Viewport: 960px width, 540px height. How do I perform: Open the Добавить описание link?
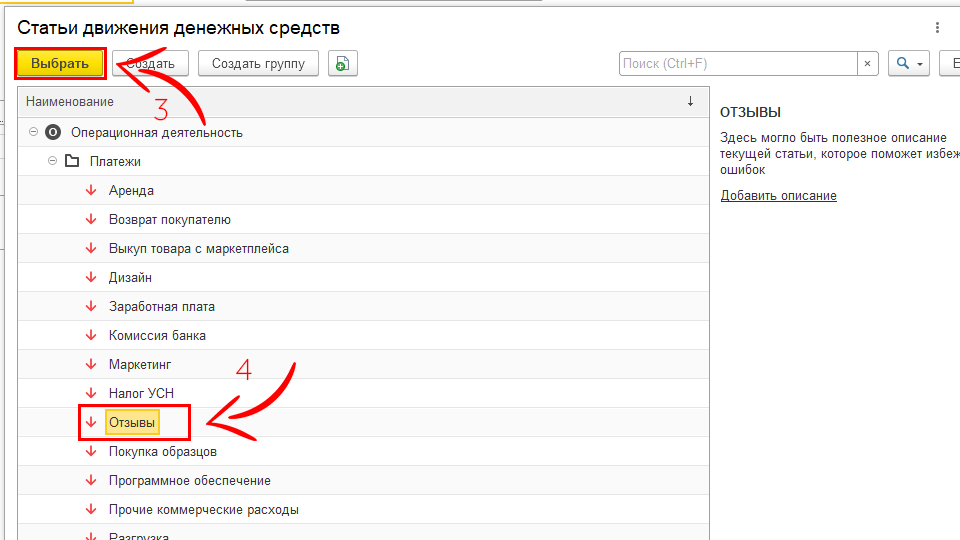(778, 196)
